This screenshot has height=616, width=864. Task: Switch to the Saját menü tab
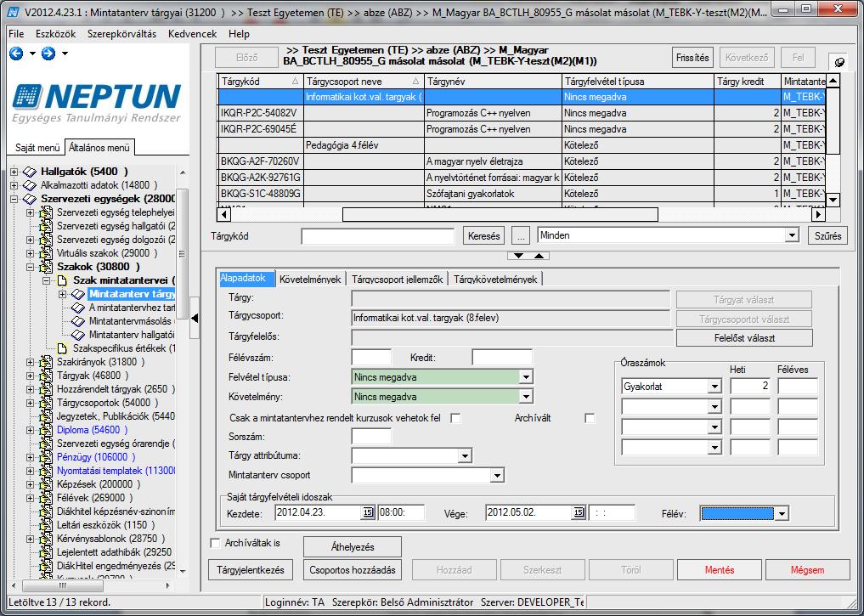point(37,148)
